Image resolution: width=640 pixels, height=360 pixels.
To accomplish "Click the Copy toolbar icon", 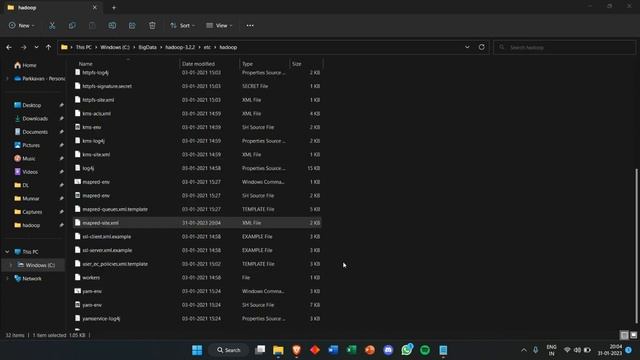I will [x=72, y=25].
